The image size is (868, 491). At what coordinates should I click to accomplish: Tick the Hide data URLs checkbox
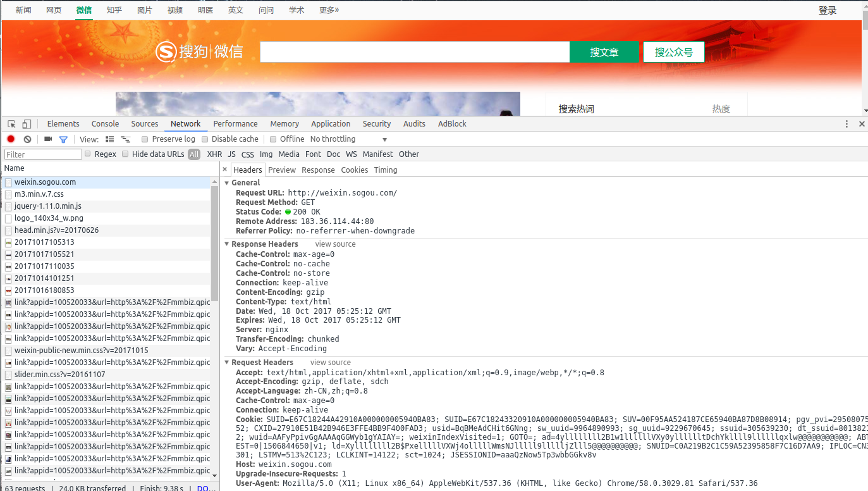(125, 154)
